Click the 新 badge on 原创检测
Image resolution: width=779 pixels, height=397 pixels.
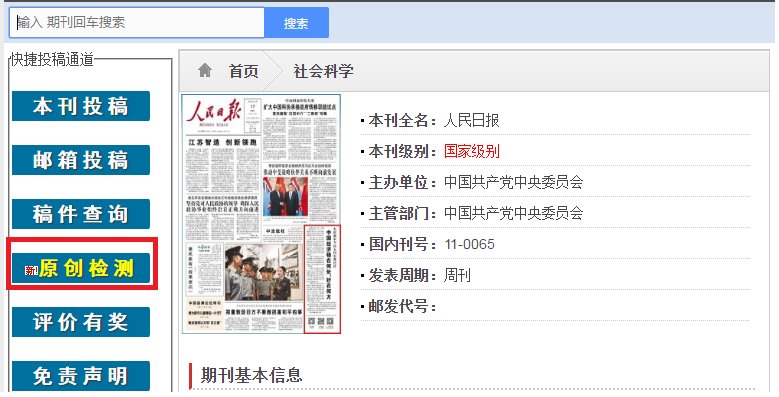(32, 271)
